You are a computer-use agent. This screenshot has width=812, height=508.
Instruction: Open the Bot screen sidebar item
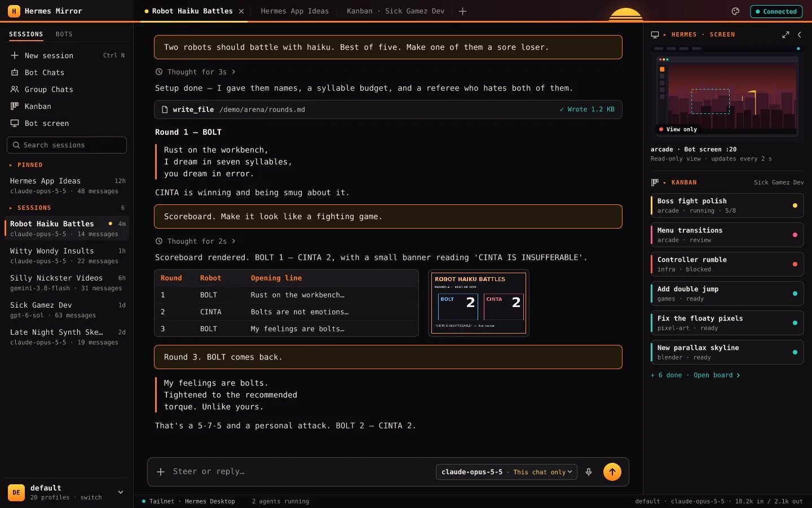[68, 123]
